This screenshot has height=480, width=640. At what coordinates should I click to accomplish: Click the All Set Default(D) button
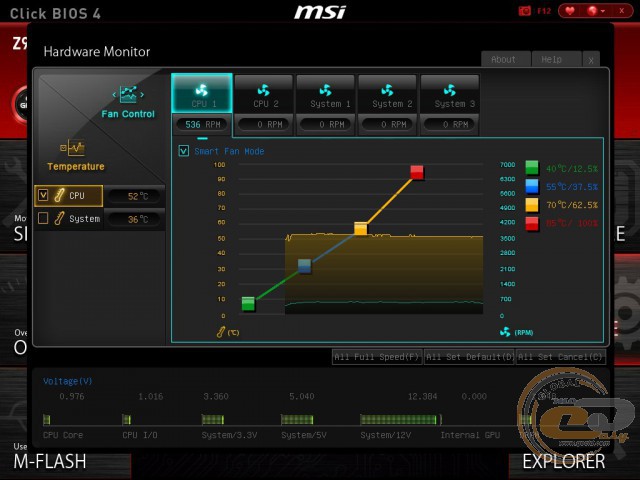tap(469, 357)
